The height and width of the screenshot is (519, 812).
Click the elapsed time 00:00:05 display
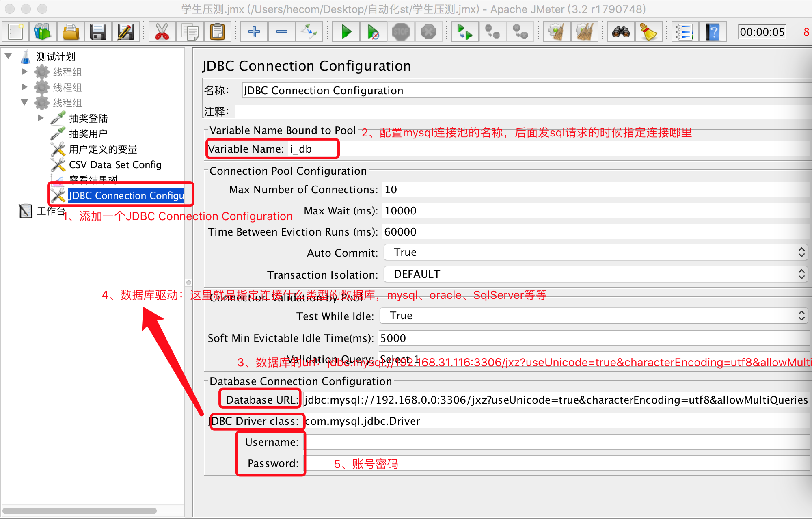[762, 32]
